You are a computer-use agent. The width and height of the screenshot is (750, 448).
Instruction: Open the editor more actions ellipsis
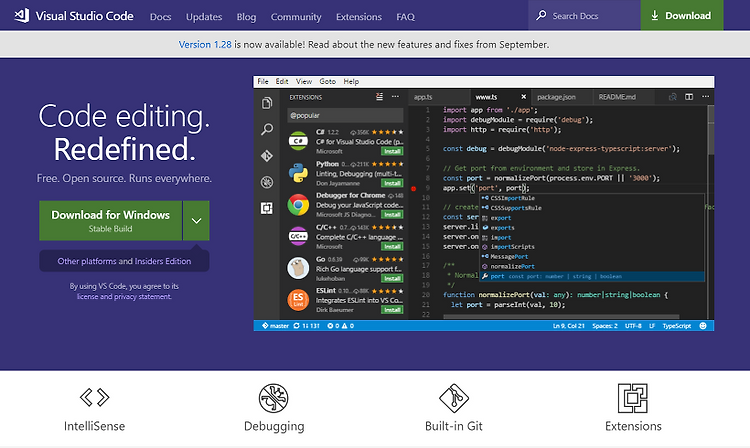coord(706,97)
